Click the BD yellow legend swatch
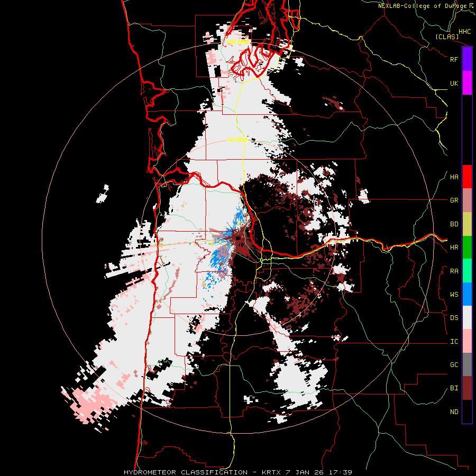 pyautogui.click(x=467, y=224)
